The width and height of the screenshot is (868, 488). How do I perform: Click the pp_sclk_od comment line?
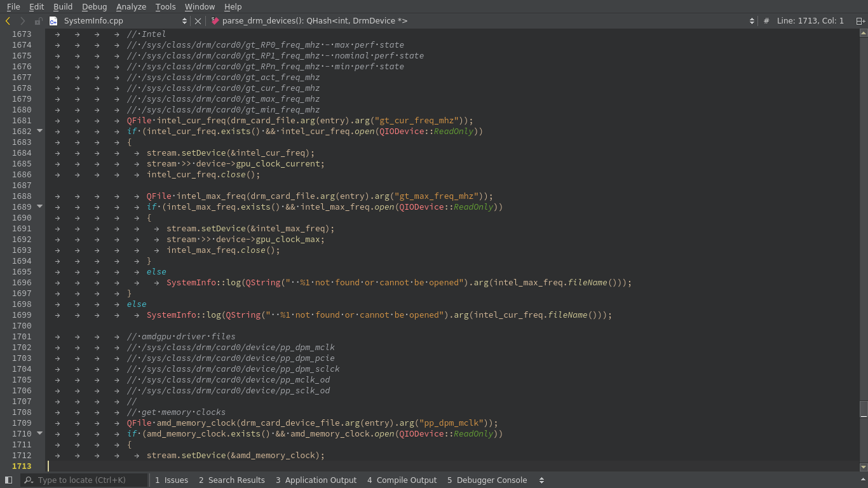(x=228, y=391)
